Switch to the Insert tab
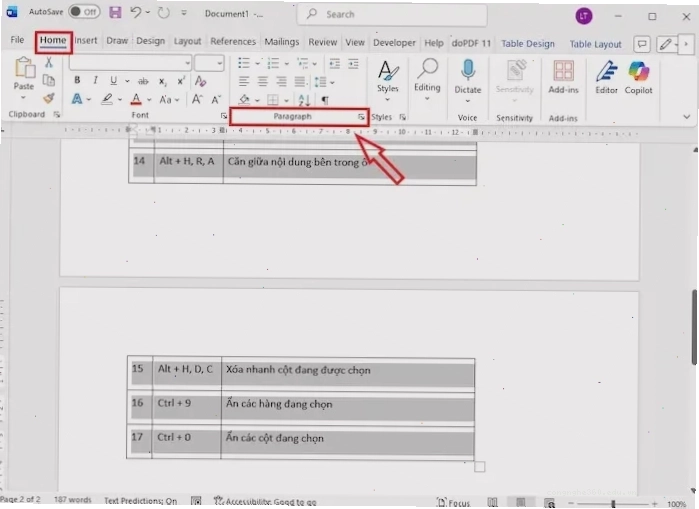Image resolution: width=699 pixels, height=509 pixels. click(x=86, y=41)
